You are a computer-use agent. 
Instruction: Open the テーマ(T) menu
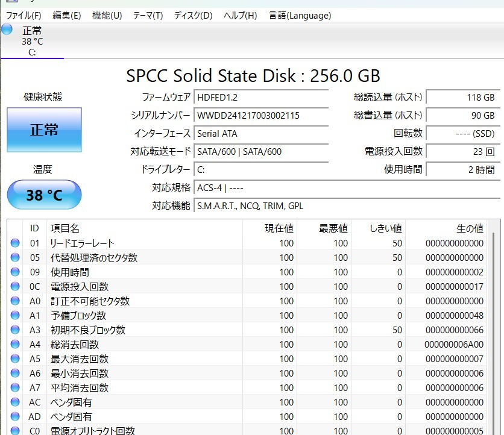pyautogui.click(x=148, y=16)
